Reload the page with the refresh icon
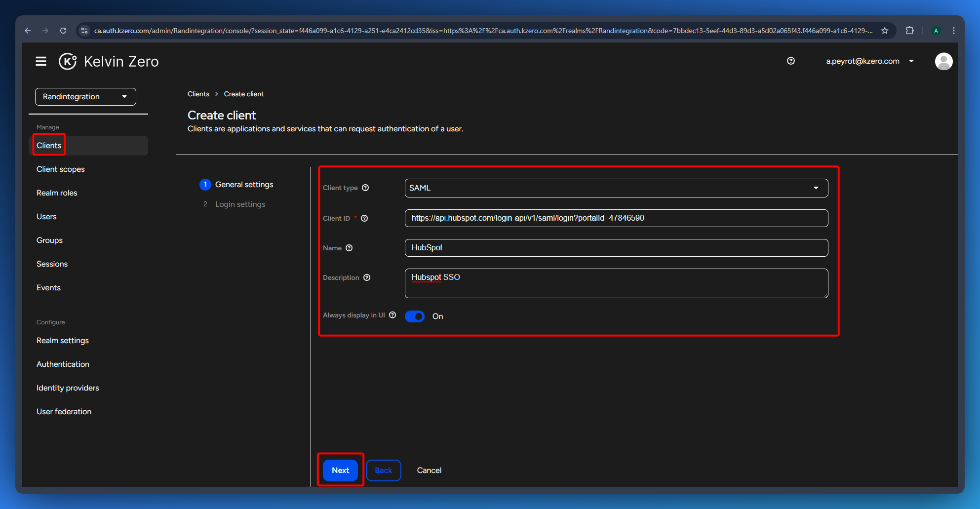Viewport: 980px width, 509px height. [63, 31]
